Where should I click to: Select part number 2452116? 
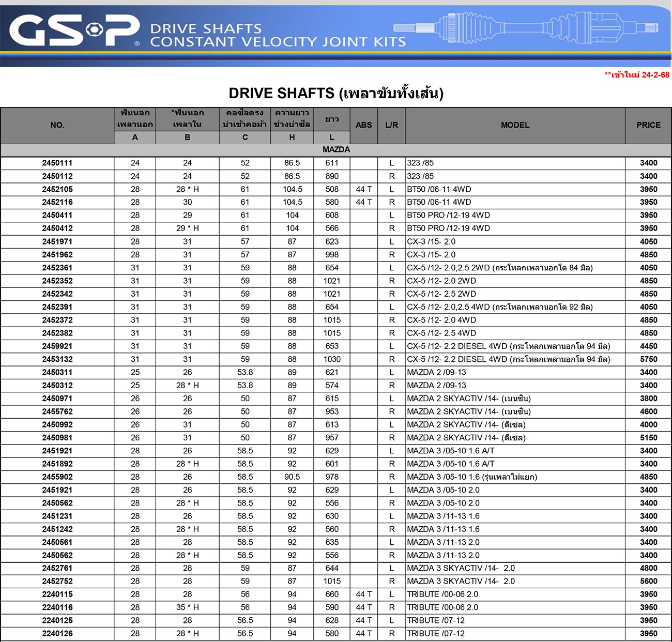[57, 202]
